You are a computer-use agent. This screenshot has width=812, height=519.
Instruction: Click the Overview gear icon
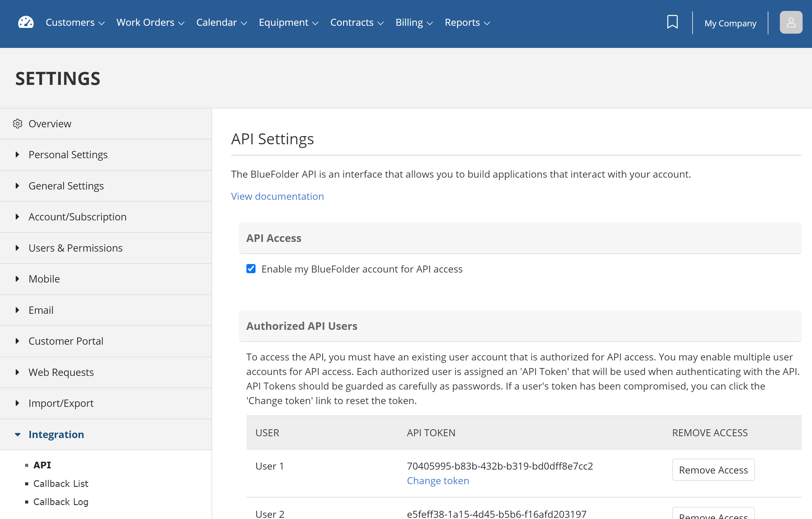[18, 124]
